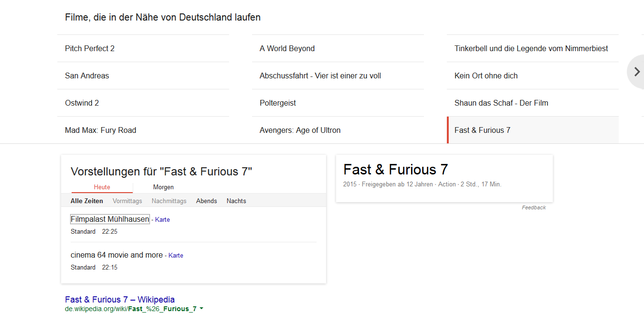Screen dimensions: 644x314
Task: Switch to the "Morgen" showtimes tab
Action: [163, 187]
